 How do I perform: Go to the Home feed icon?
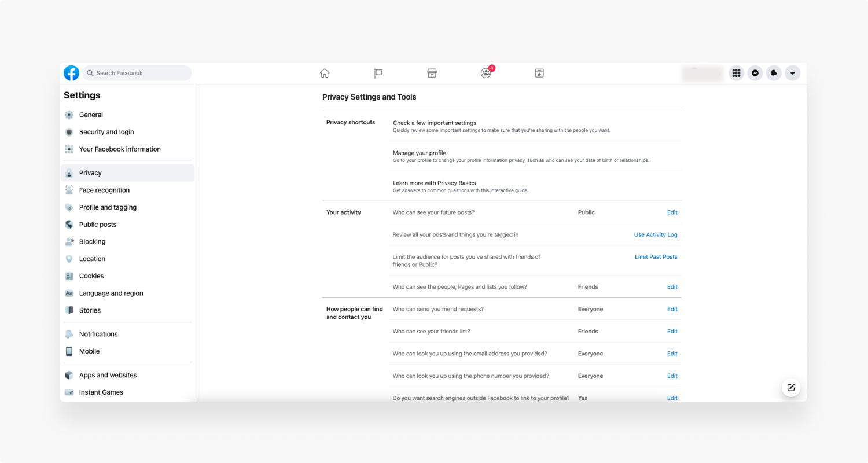pyautogui.click(x=325, y=73)
